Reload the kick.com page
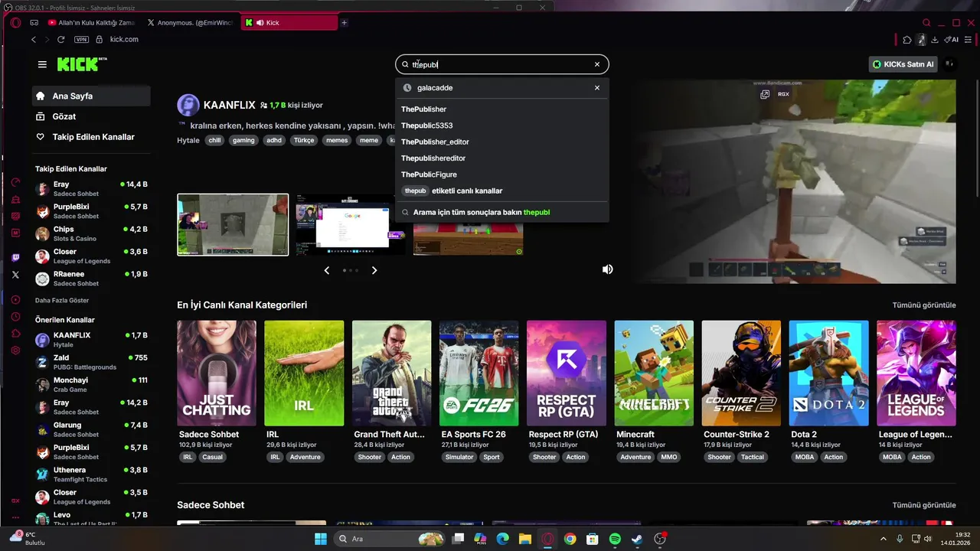Screen dimensions: 980x551 [x=60, y=39]
